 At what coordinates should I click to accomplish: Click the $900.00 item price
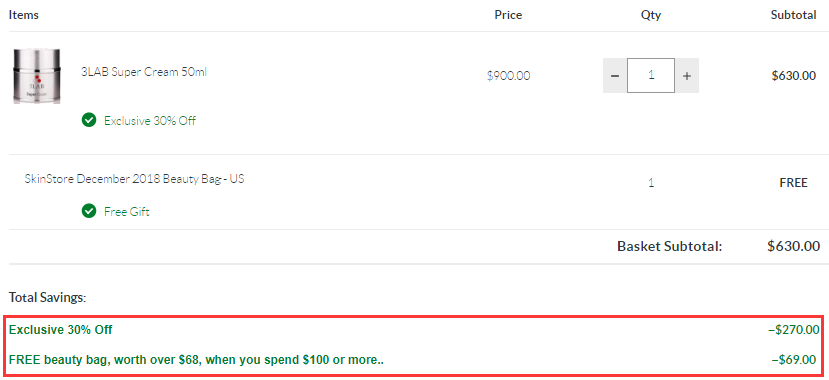coord(509,76)
